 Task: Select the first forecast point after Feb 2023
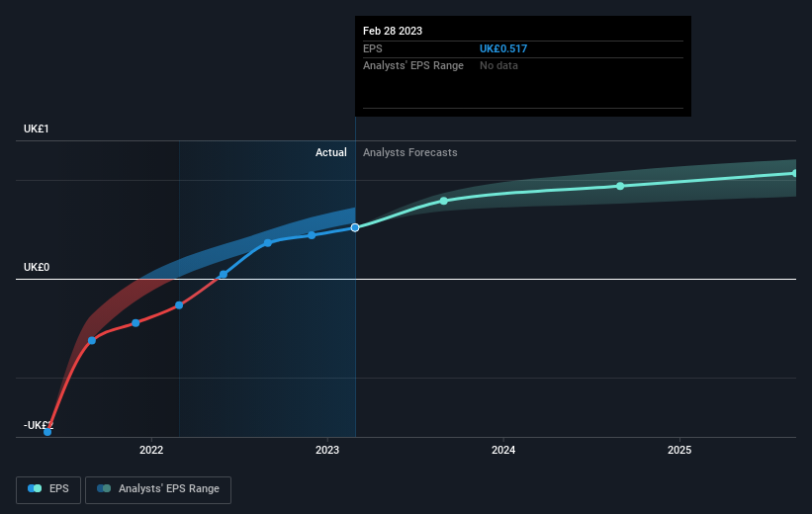[x=444, y=201]
